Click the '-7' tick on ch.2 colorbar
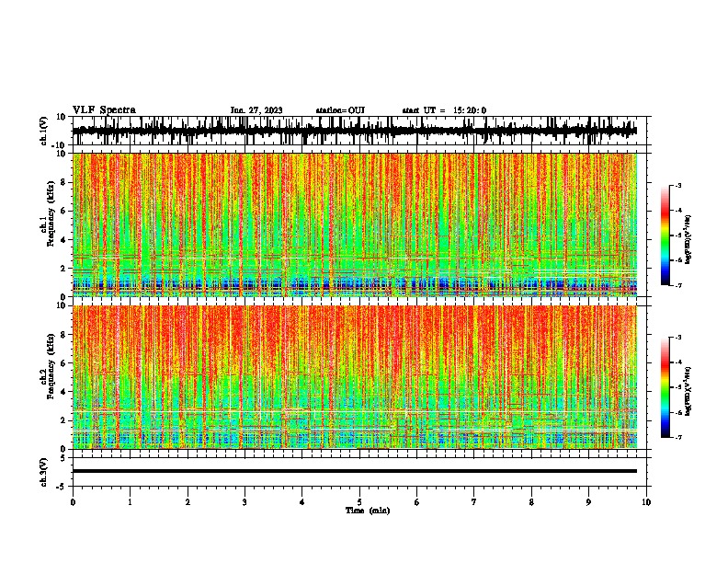728x563 pixels. tap(677, 437)
